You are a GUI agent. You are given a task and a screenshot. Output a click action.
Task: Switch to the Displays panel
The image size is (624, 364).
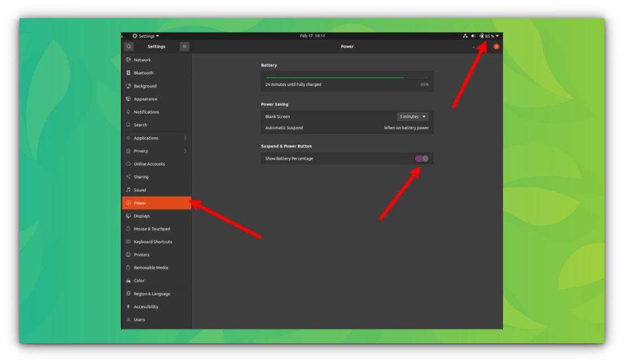[157, 216]
